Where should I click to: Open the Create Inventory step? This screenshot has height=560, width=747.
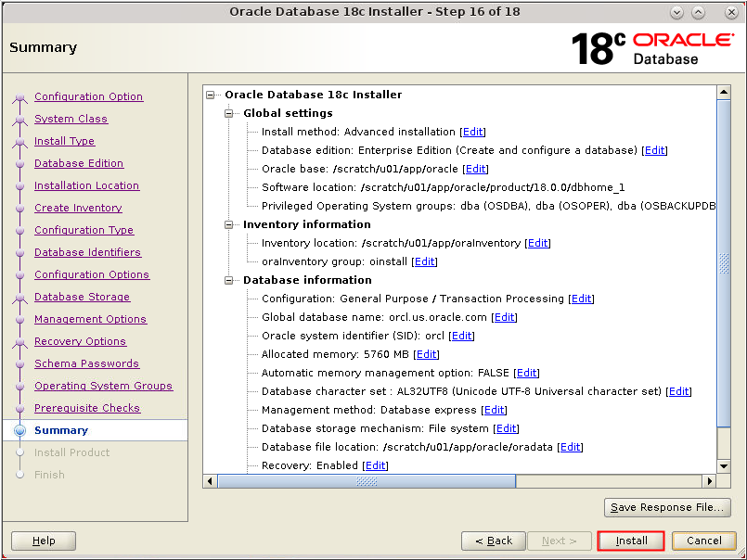pos(78,208)
